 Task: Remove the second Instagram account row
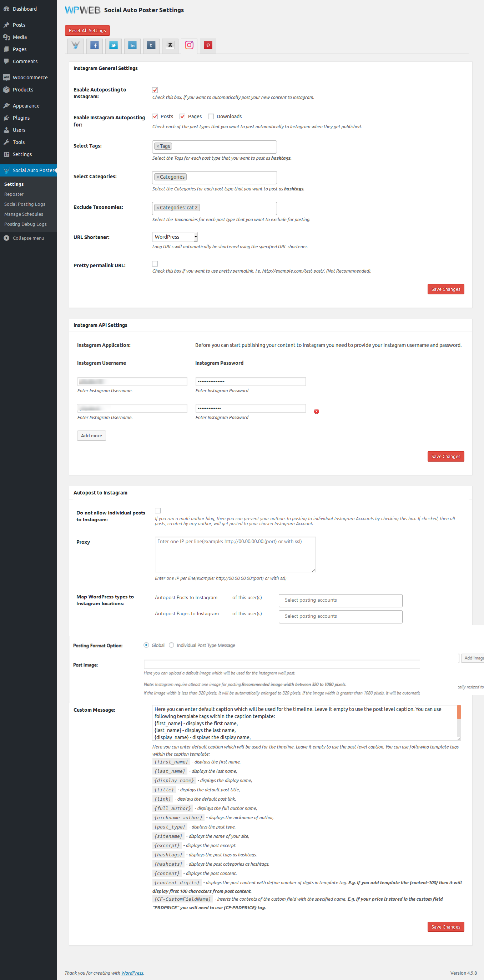point(316,411)
